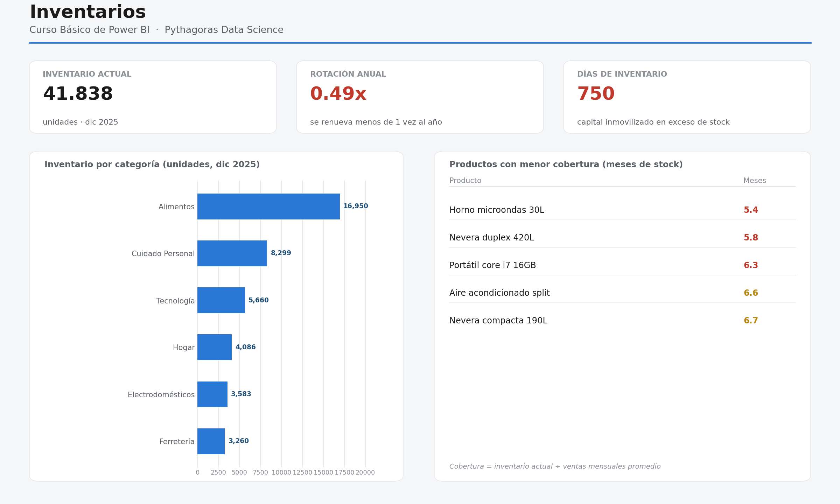Click the Tecnología bar in the chart
The height and width of the screenshot is (504, 840).
coord(221,300)
